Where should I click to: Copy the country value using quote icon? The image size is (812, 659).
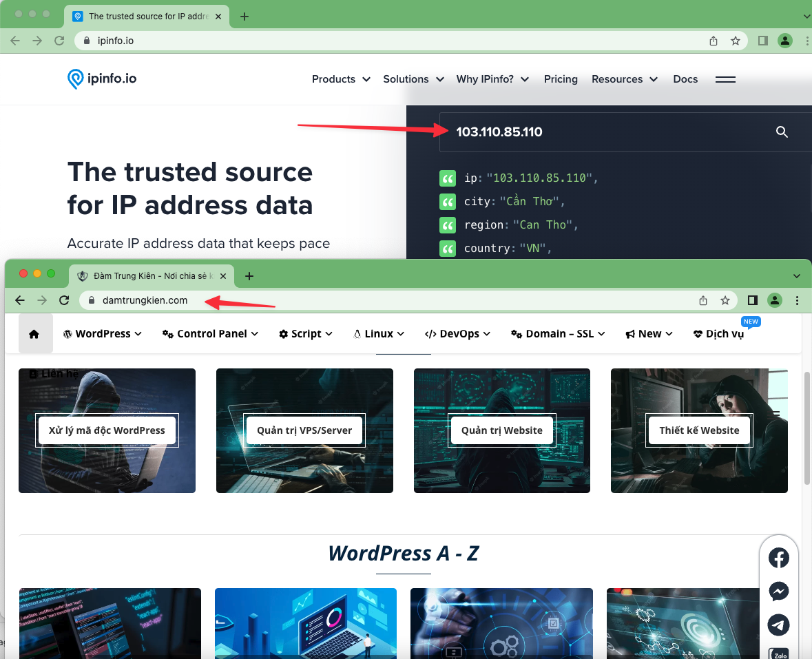click(x=448, y=249)
